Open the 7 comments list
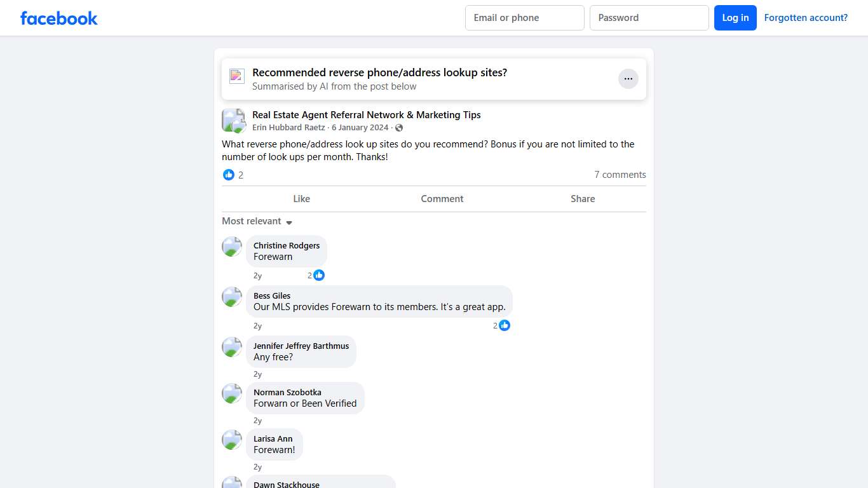The height and width of the screenshot is (488, 868). click(620, 175)
